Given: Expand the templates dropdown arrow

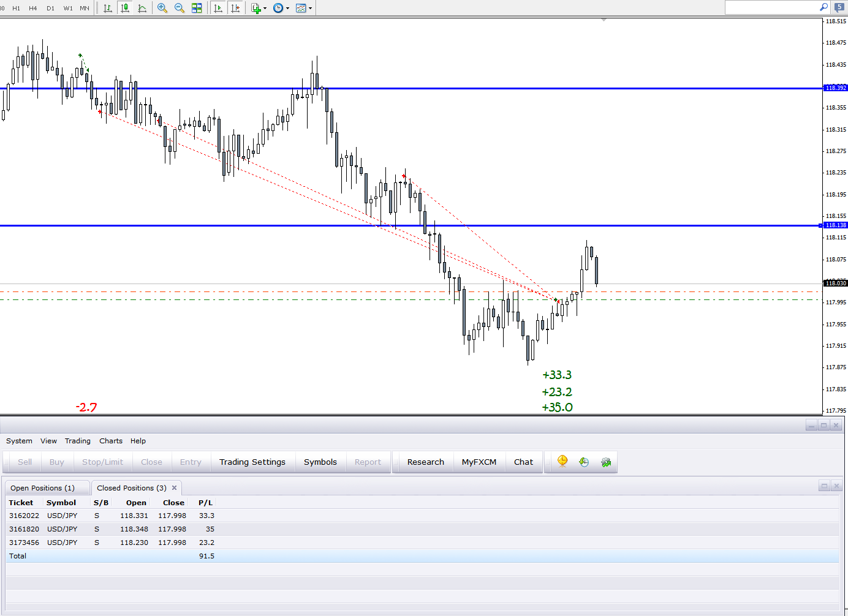Looking at the screenshot, I should [310, 9].
